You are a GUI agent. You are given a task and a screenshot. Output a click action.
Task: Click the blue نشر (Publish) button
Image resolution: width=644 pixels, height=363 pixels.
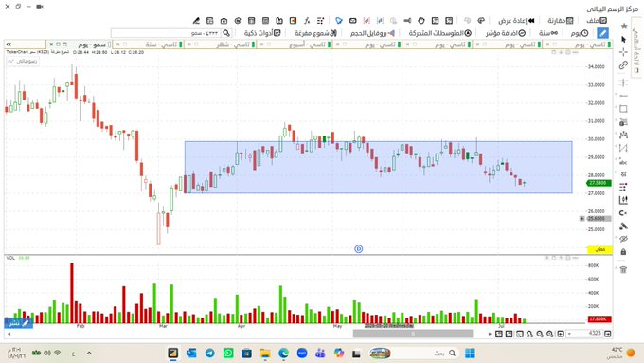point(19,323)
